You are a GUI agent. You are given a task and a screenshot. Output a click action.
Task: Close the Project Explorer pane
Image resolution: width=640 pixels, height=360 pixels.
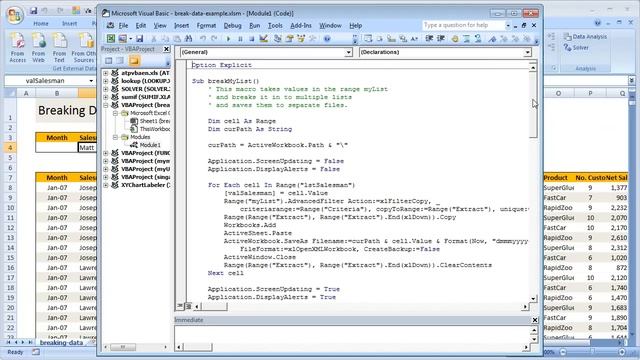(166, 49)
